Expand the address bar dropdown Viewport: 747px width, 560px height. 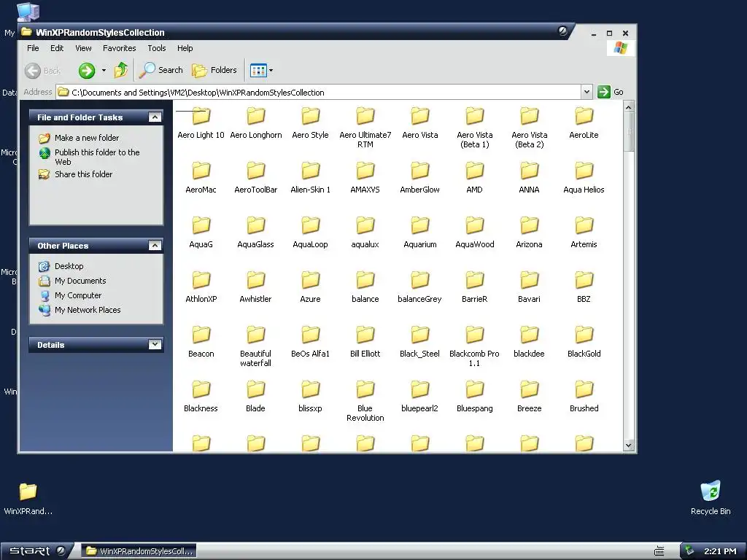[x=587, y=92]
